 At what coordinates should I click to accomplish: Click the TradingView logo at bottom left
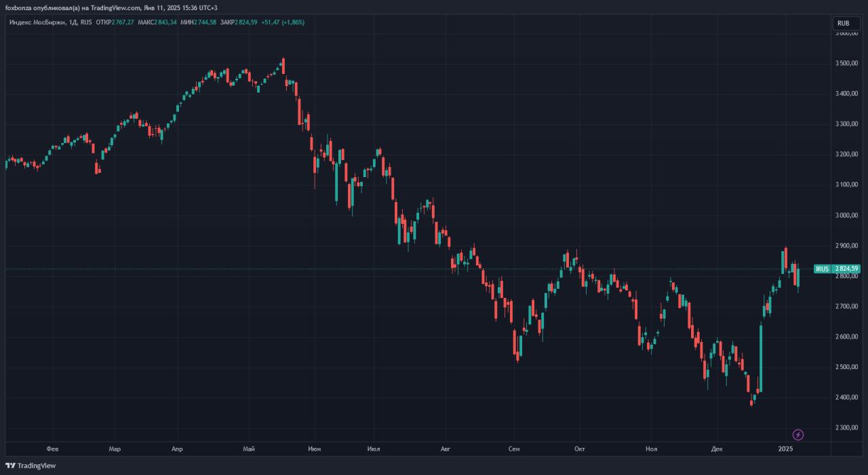(31, 465)
